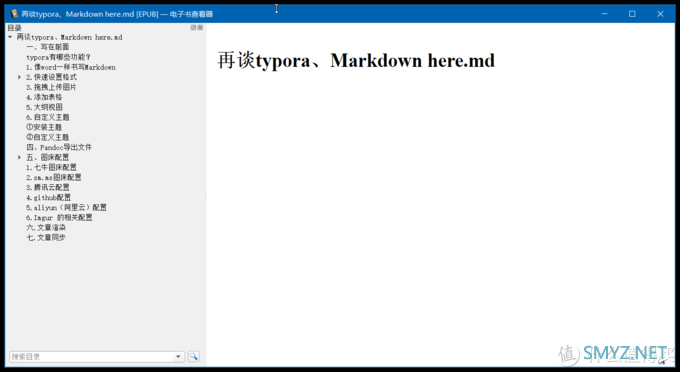
Task: Open 四、Pandoc导出文件 chapter
Action: click(59, 147)
